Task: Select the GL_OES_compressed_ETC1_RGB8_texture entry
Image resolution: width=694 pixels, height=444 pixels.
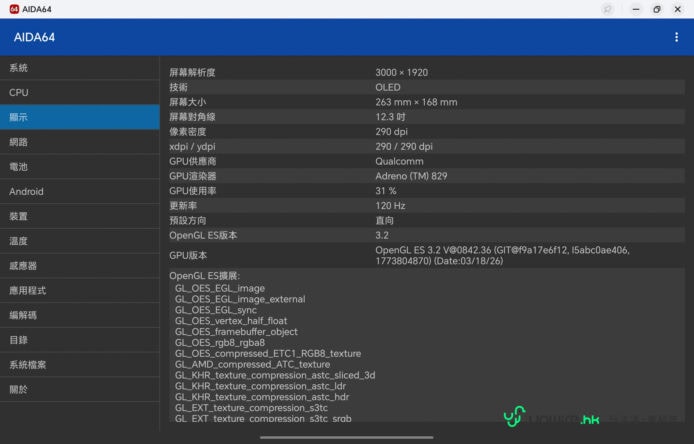Action: point(268,354)
